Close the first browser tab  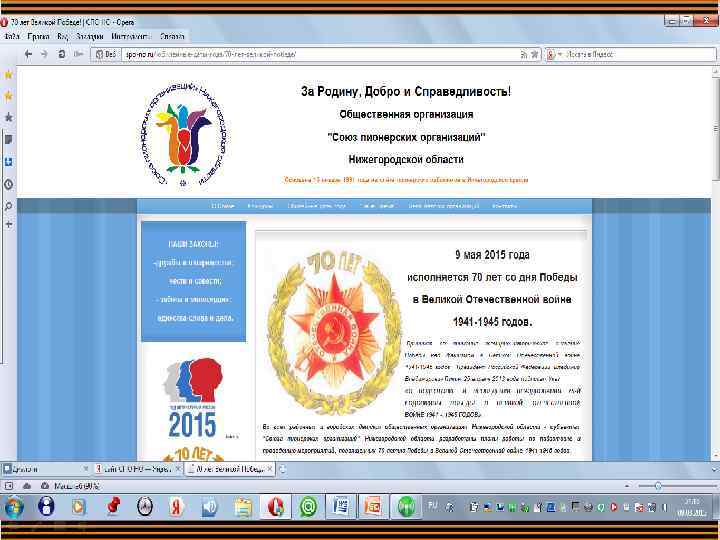point(85,469)
